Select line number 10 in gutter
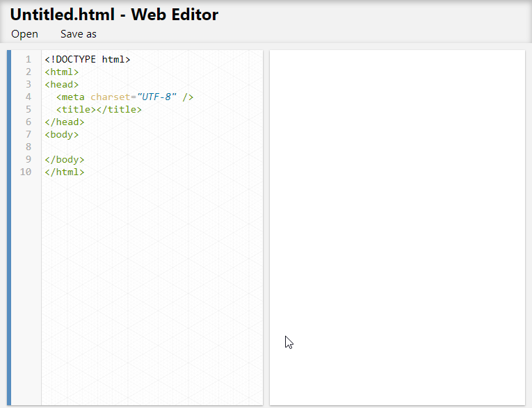This screenshot has height=408, width=532. click(x=26, y=172)
